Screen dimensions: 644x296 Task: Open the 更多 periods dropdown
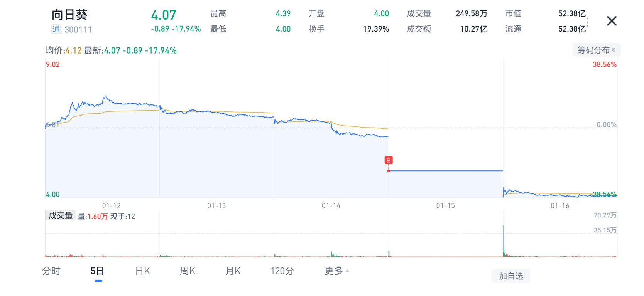336,271
